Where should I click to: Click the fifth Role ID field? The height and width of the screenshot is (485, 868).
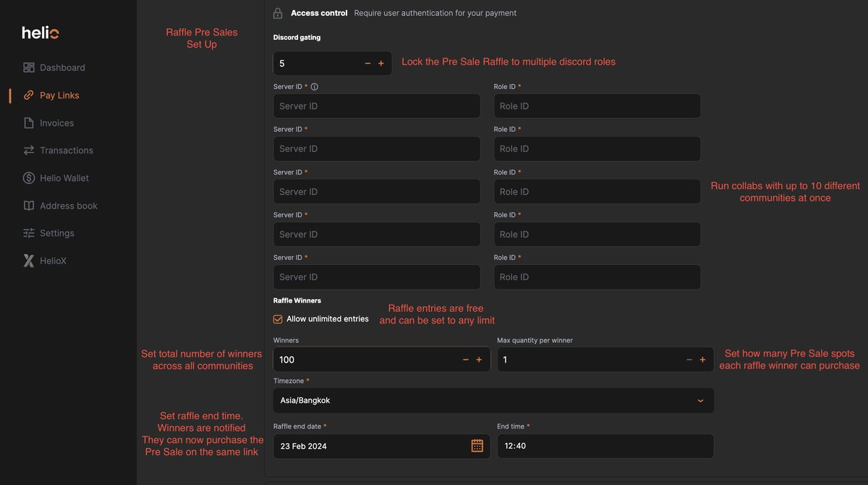point(597,277)
